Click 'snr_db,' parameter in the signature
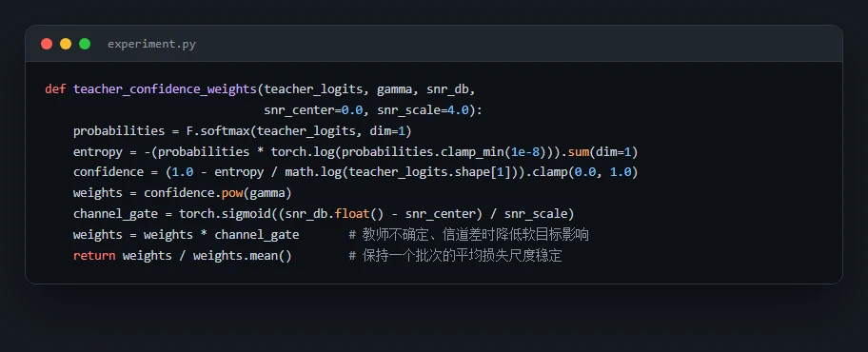The height and width of the screenshot is (352, 868). [451, 89]
